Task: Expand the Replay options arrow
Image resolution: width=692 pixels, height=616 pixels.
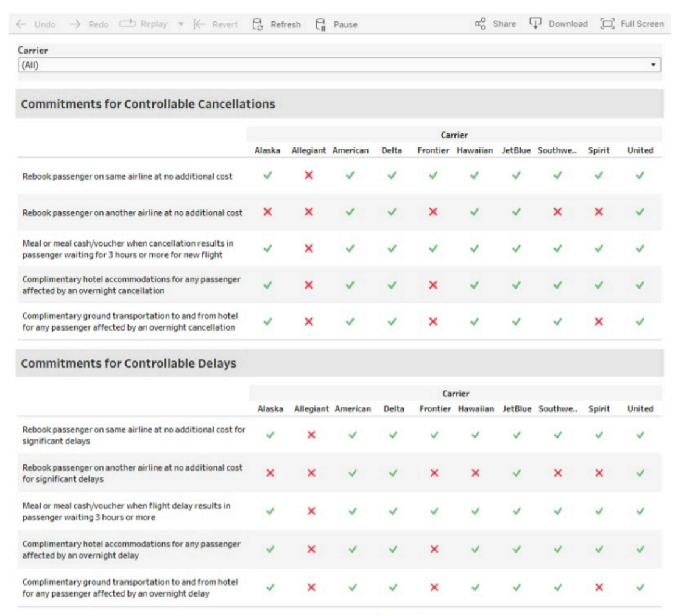Action: tap(181, 24)
